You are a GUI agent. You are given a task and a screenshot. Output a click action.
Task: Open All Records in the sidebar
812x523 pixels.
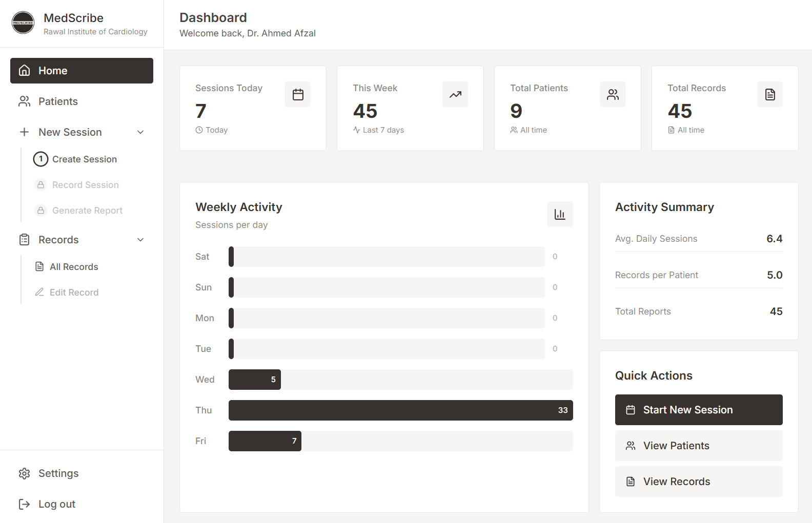(x=74, y=267)
